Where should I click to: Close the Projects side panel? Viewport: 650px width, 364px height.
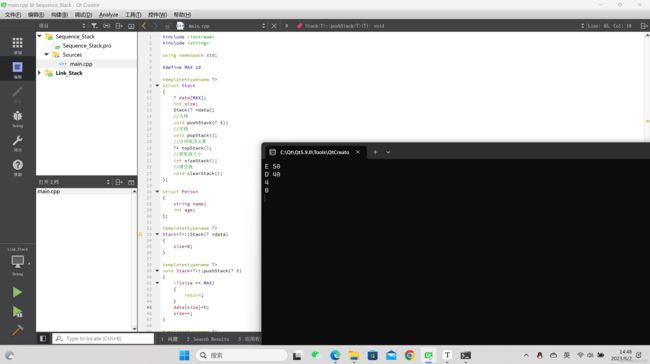click(x=131, y=26)
